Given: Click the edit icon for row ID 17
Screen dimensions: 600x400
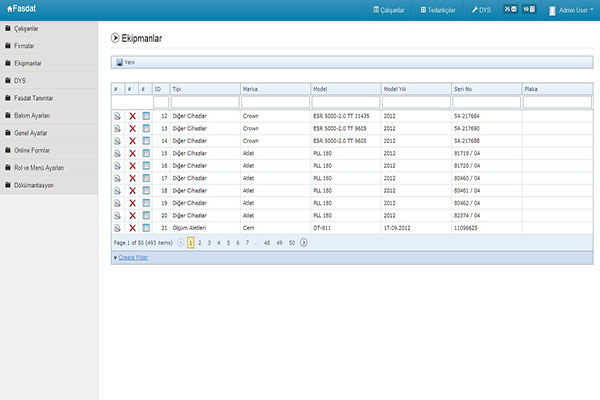Looking at the screenshot, I should click(117, 178).
